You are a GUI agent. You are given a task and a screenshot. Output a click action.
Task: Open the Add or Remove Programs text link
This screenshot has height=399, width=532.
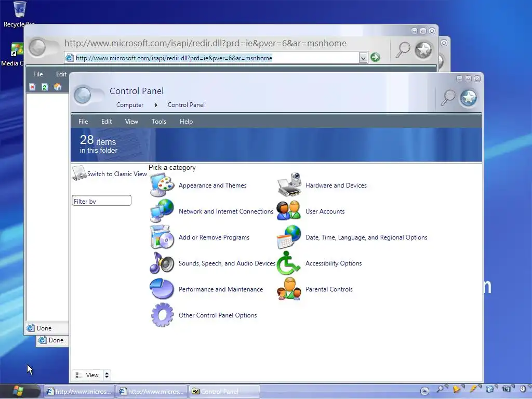coord(214,237)
